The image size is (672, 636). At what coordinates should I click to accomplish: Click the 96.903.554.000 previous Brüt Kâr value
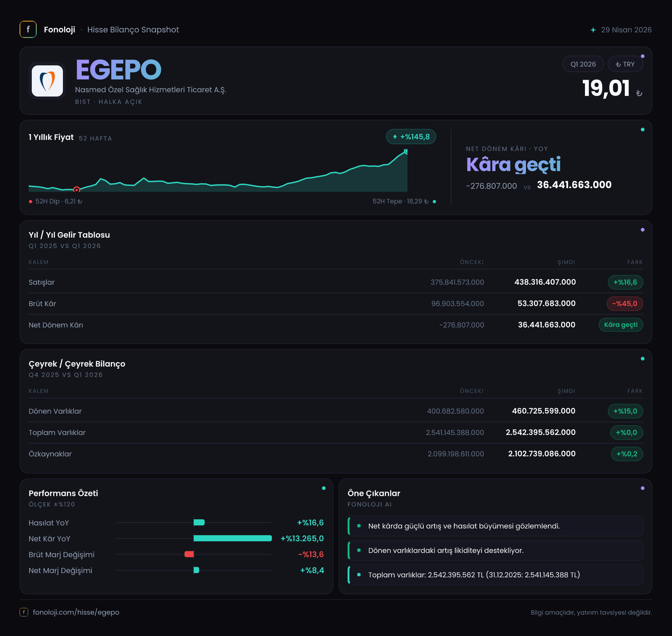(x=457, y=303)
